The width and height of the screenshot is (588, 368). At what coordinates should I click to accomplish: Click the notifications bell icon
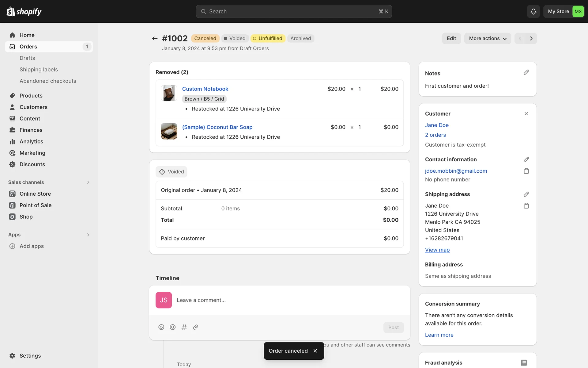[x=533, y=12]
